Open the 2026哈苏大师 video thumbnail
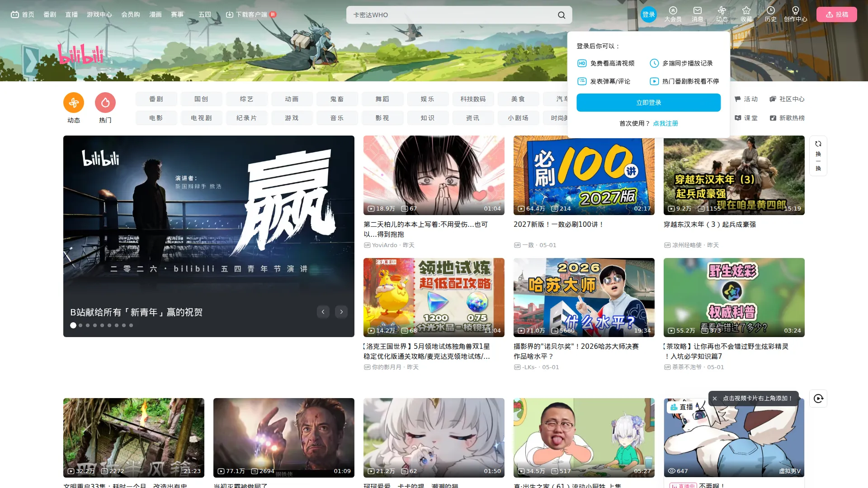Screen dimensions: 868x488 tap(584, 297)
